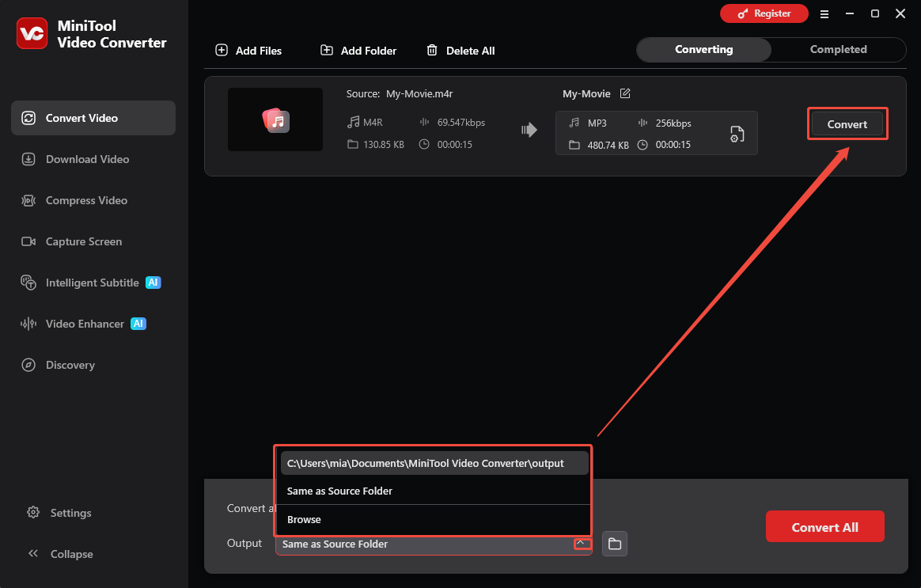921x588 pixels.
Task: Click the My-Movie output name text
Action: 586,93
